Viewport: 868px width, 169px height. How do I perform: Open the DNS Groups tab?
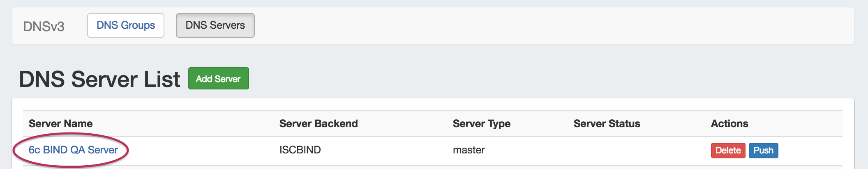pyautogui.click(x=126, y=25)
